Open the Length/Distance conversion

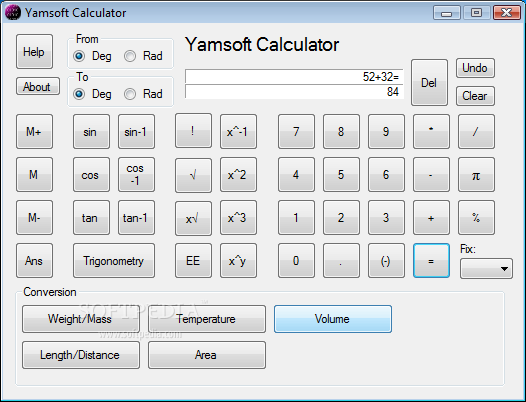point(81,355)
